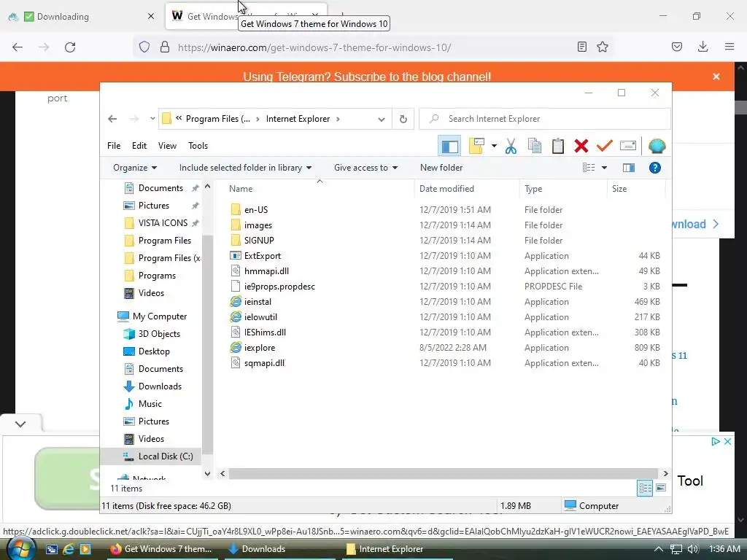The width and height of the screenshot is (747, 560).
Task: Click the New folder button
Action: click(441, 168)
